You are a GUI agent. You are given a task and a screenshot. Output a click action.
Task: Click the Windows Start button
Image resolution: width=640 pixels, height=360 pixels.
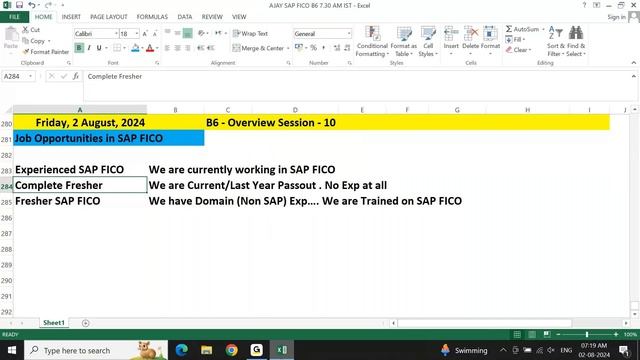pos(11,350)
